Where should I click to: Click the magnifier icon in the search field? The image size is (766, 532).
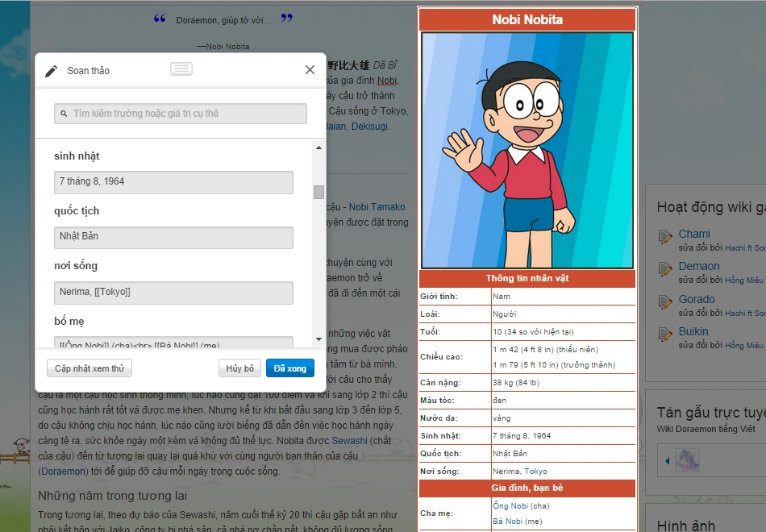64,114
